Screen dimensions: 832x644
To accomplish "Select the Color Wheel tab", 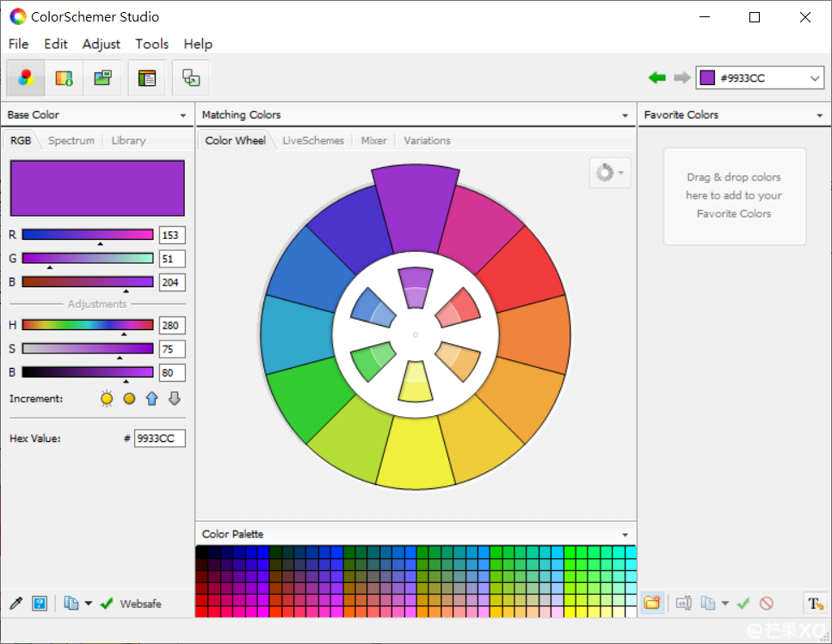I will pos(235,140).
